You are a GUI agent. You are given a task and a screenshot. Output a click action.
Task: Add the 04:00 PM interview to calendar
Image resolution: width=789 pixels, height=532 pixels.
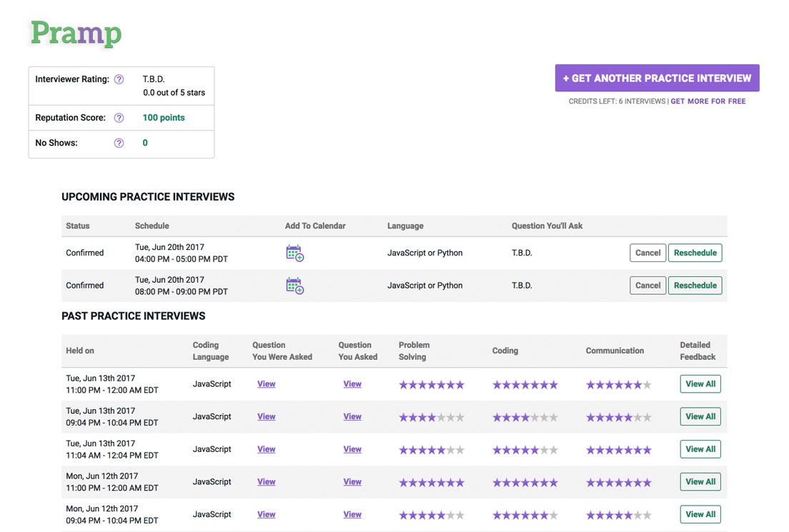pos(294,253)
